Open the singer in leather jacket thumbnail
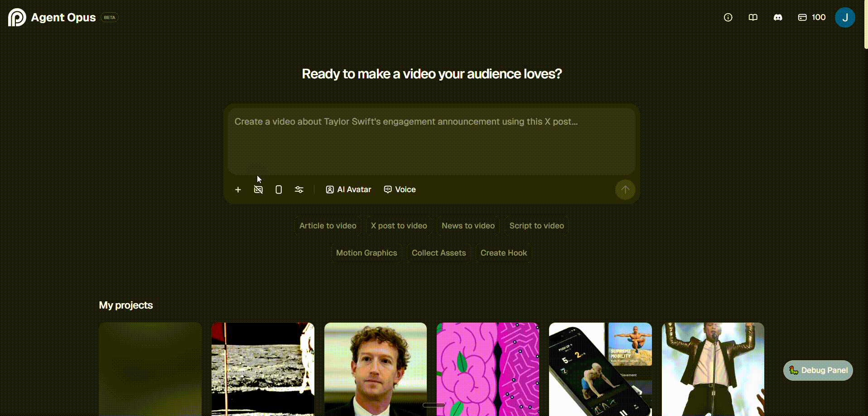Viewport: 868px width, 416px height. click(713, 369)
